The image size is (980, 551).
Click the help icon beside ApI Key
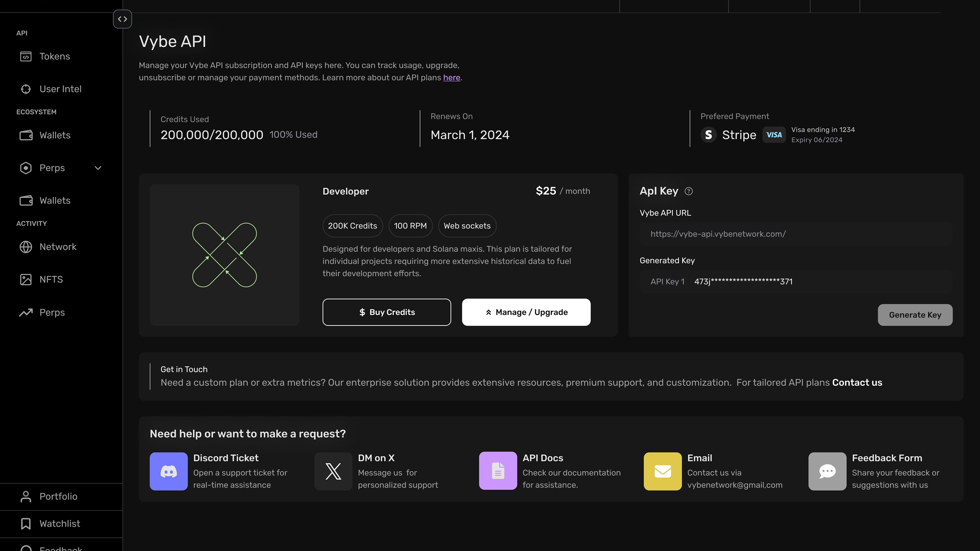click(689, 191)
